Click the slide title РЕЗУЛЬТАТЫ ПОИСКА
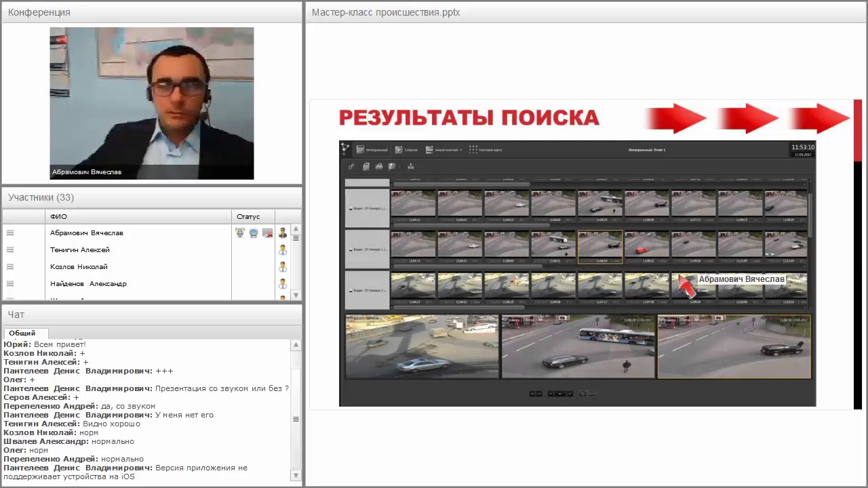868x488 pixels. [469, 118]
